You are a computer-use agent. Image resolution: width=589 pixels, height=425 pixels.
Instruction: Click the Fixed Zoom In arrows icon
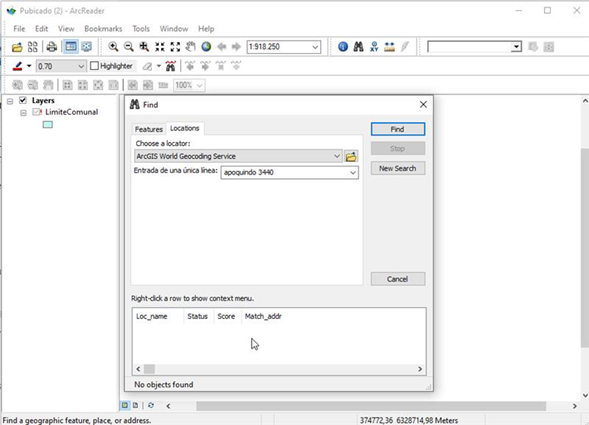click(x=160, y=47)
